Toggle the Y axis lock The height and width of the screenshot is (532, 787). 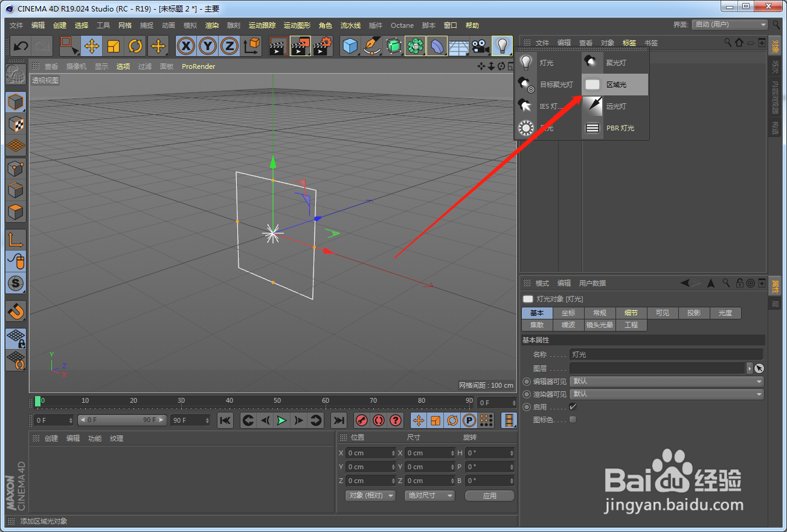tap(208, 46)
